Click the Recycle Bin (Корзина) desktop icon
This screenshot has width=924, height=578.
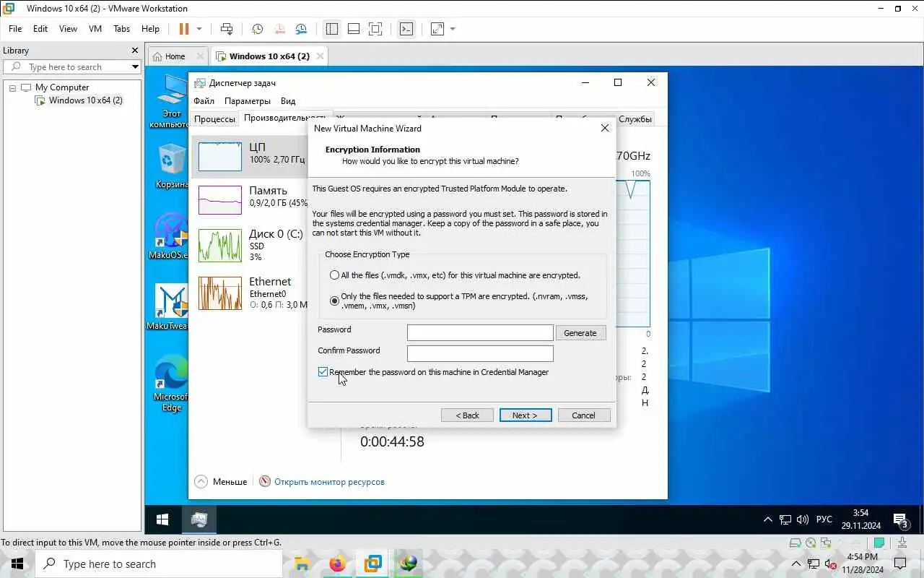tap(171, 166)
